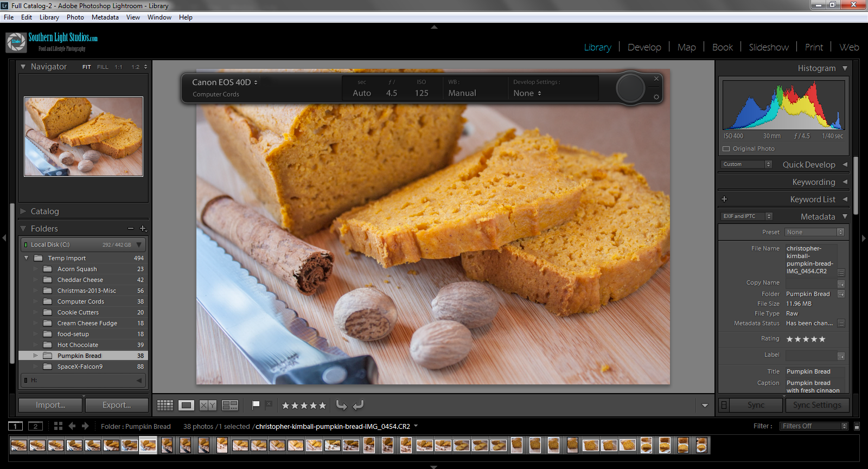Select the FILL zoom level in Navigator
The height and width of the screenshot is (469, 868).
pos(103,67)
